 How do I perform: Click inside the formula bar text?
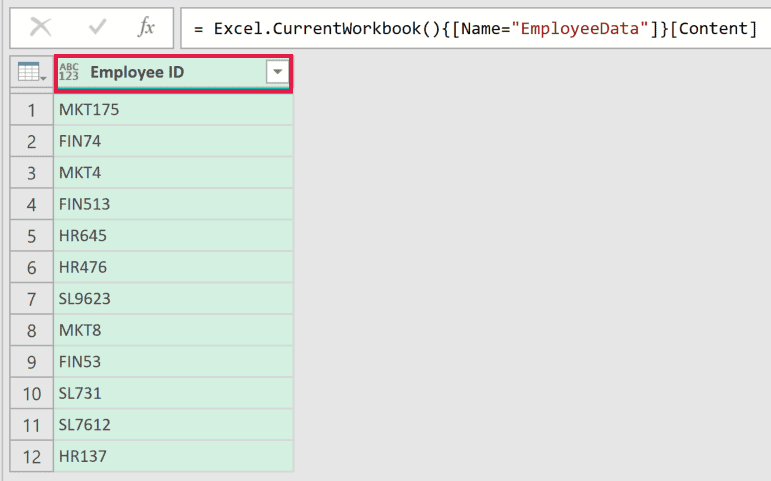coord(475,29)
